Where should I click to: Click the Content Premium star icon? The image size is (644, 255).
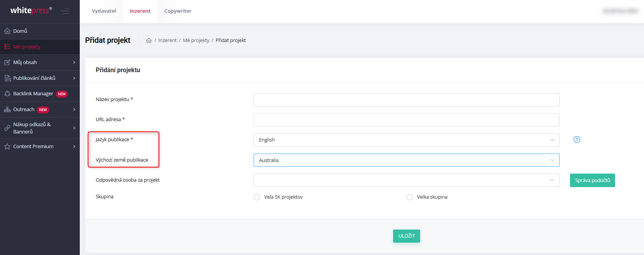[7, 147]
